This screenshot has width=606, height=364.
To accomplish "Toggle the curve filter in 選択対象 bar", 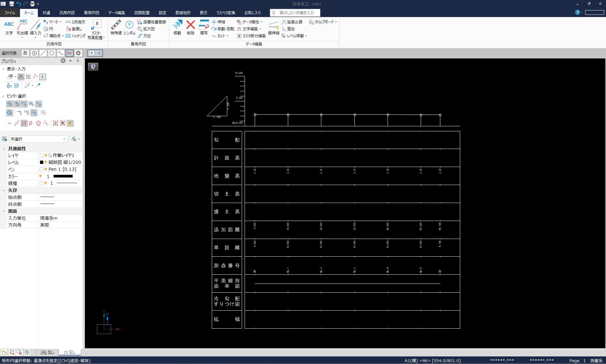I will pyautogui.click(x=61, y=53).
